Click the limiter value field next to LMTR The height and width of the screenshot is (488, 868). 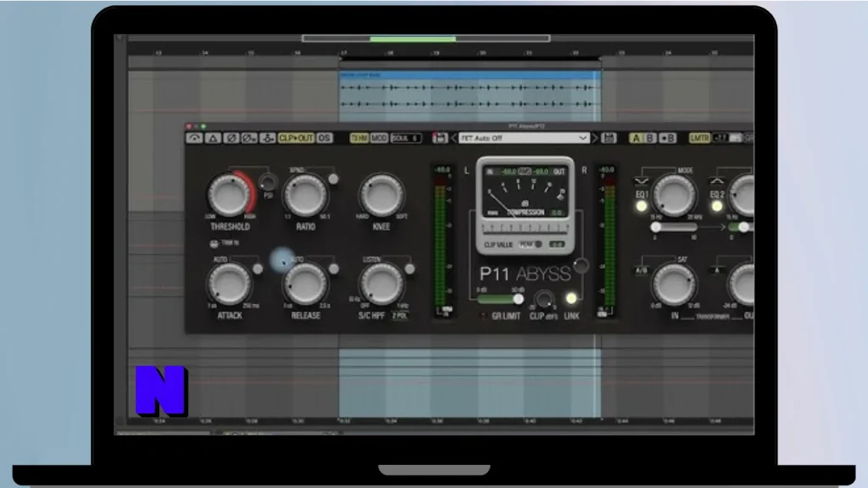coord(721,138)
